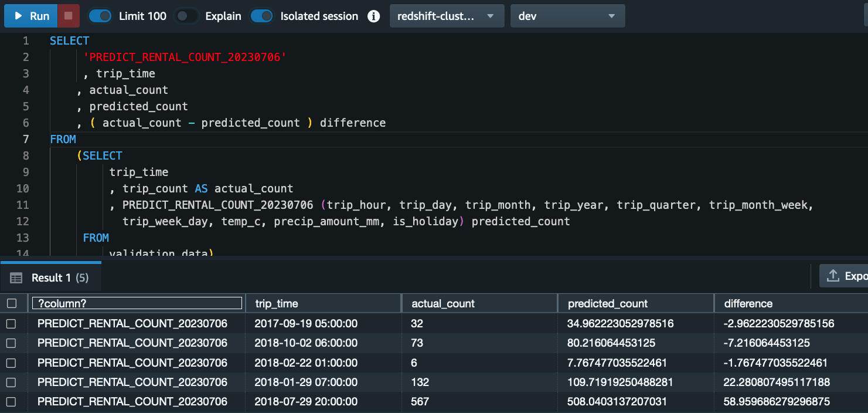Viewport: 868px width, 413px height.
Task: Run the SQL query
Action: click(x=31, y=16)
